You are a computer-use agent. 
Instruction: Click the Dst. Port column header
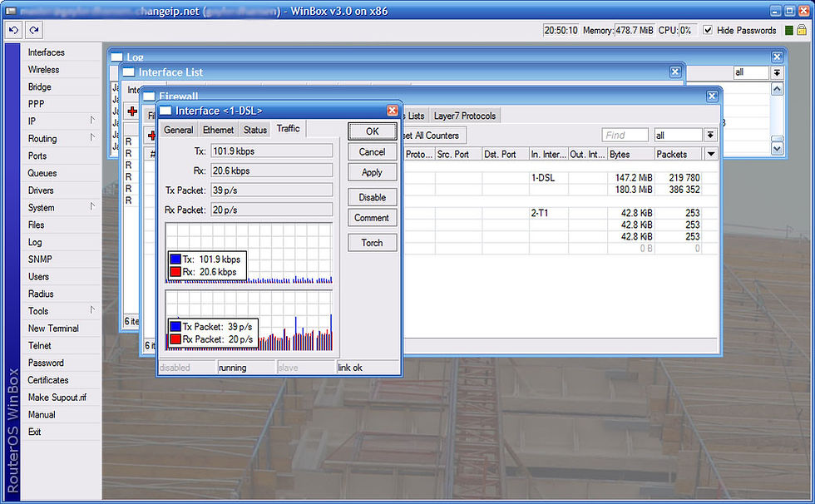click(x=506, y=155)
